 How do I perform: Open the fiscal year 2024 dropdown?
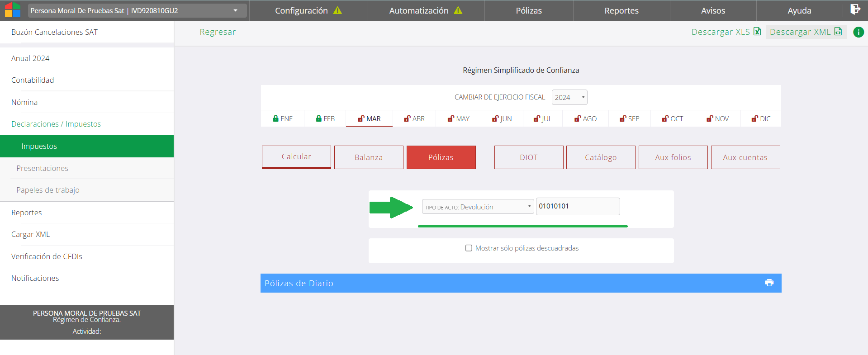pos(569,97)
